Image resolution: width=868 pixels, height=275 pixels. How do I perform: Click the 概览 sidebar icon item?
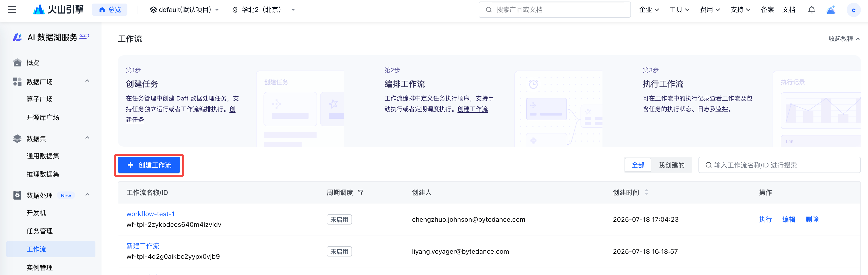(x=33, y=63)
